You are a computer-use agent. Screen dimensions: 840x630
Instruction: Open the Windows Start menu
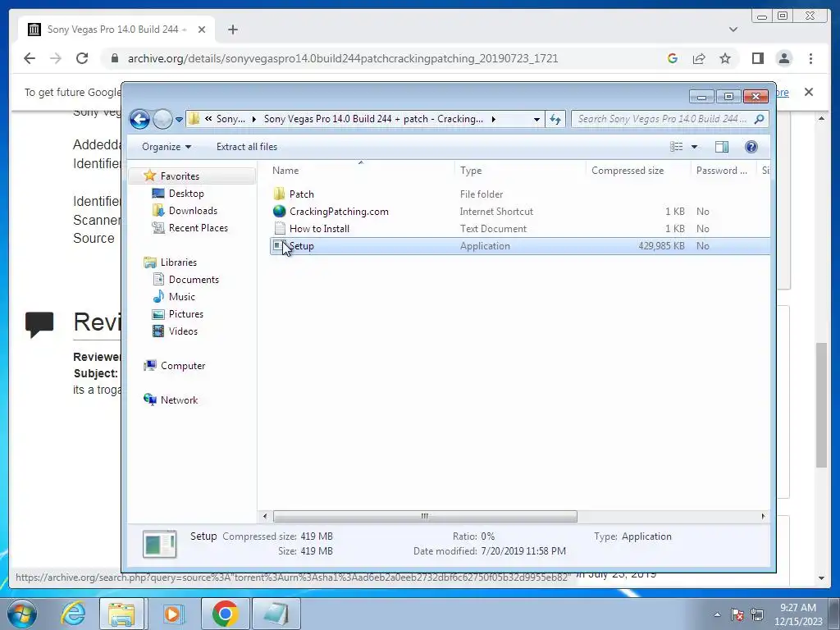(22, 614)
